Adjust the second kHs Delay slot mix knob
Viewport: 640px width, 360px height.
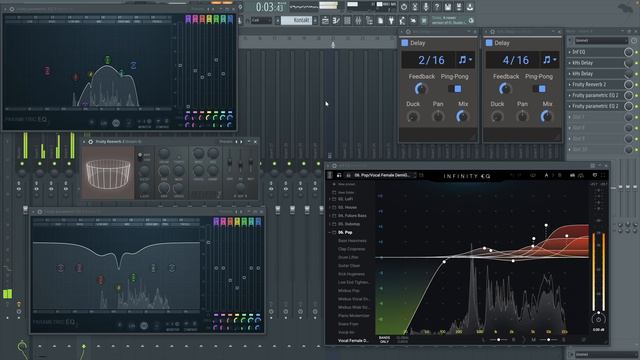pyautogui.click(x=629, y=73)
